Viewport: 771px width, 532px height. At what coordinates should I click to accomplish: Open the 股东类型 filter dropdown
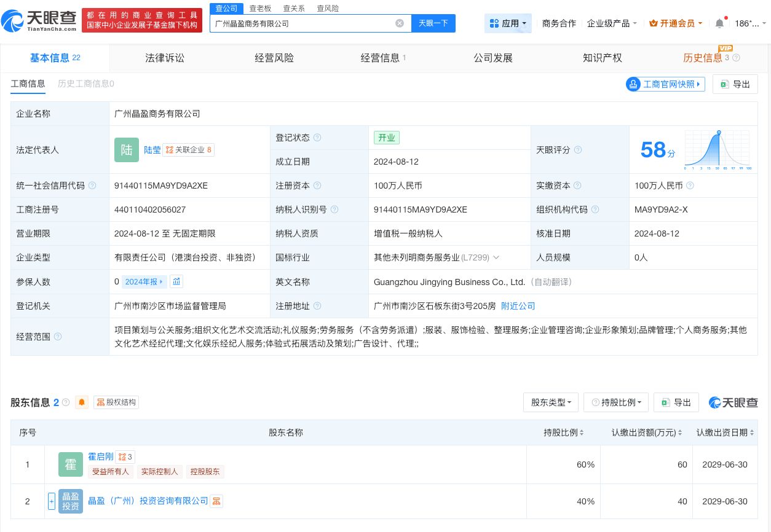click(550, 402)
